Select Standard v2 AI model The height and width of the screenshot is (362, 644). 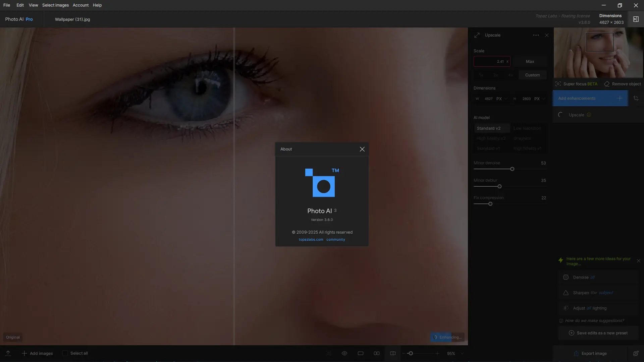point(489,128)
